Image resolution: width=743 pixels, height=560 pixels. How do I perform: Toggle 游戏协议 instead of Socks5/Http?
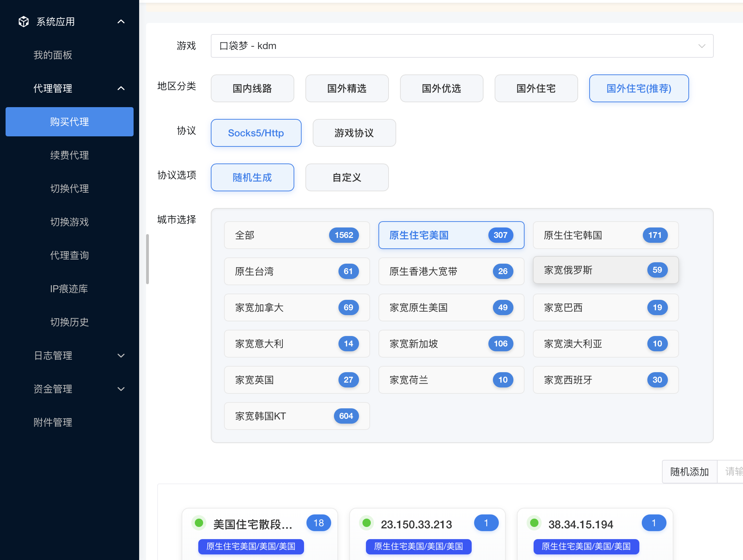[354, 133]
